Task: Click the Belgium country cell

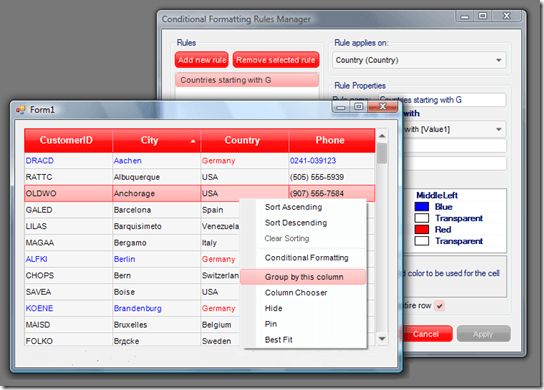Action: [220, 325]
